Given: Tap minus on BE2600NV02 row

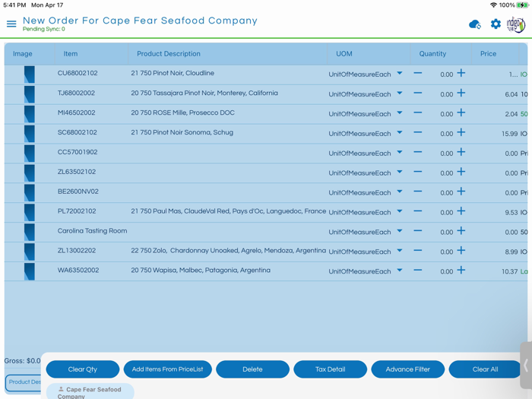Looking at the screenshot, I should tap(418, 191).
